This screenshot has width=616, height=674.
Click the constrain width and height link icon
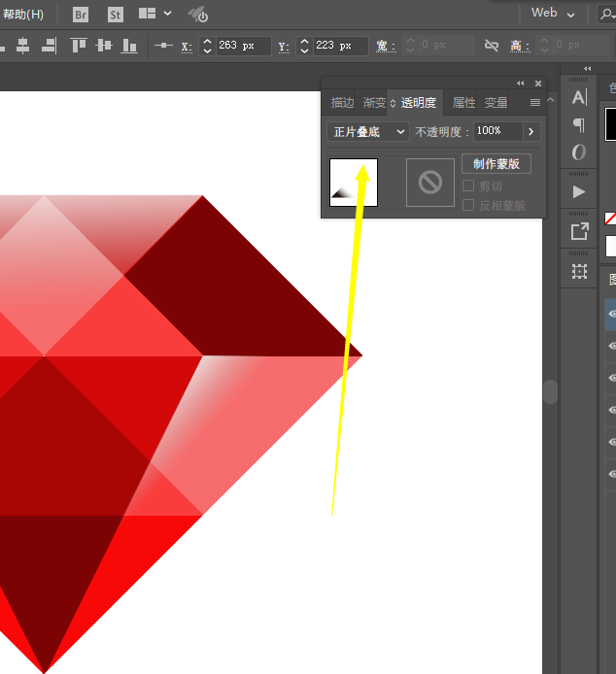492,46
